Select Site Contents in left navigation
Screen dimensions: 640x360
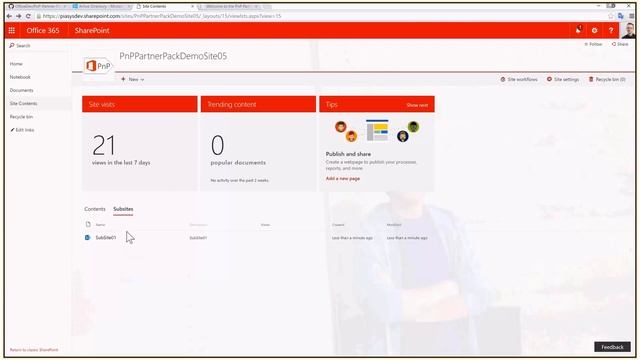pos(24,104)
